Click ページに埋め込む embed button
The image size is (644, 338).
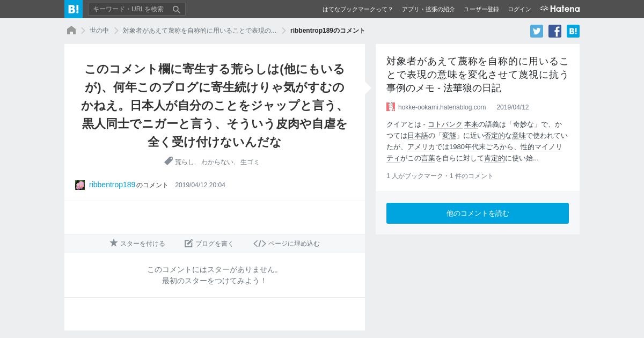pyautogui.click(x=287, y=244)
